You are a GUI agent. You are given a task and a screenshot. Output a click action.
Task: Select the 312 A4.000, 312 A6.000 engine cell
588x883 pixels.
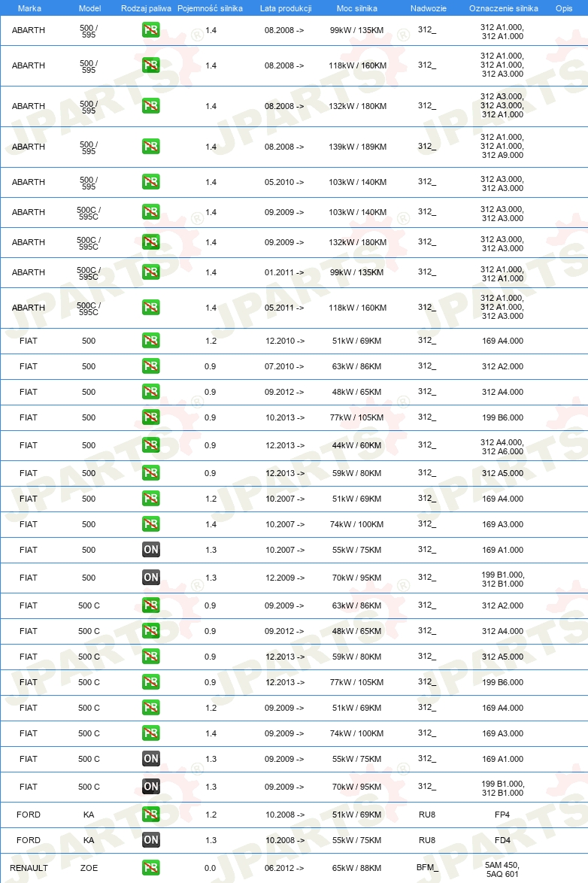502,447
